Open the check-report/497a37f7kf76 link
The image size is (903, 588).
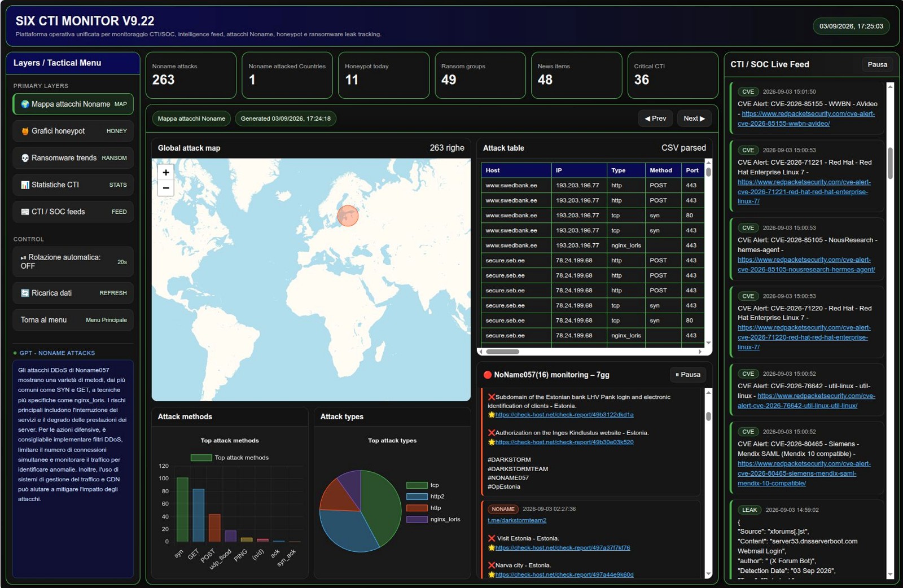click(563, 547)
